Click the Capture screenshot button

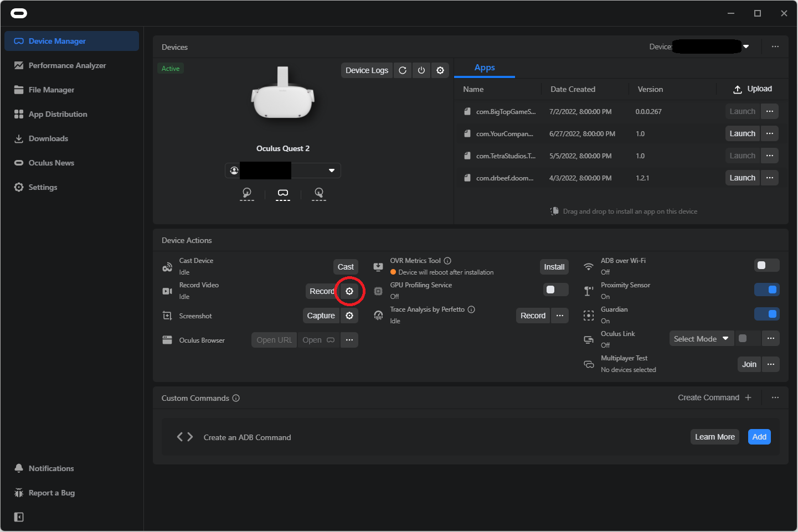321,316
